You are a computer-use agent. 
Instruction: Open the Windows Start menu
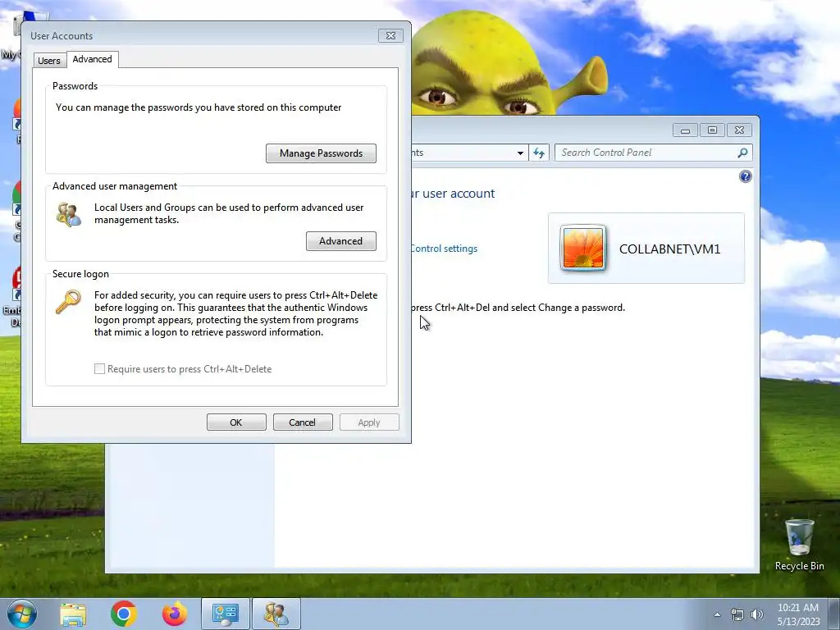tap(21, 614)
